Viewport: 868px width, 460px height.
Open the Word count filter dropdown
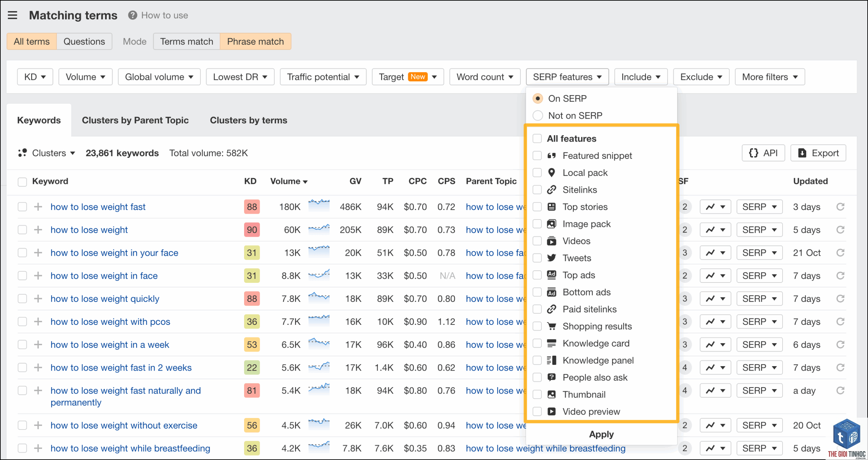coord(485,77)
